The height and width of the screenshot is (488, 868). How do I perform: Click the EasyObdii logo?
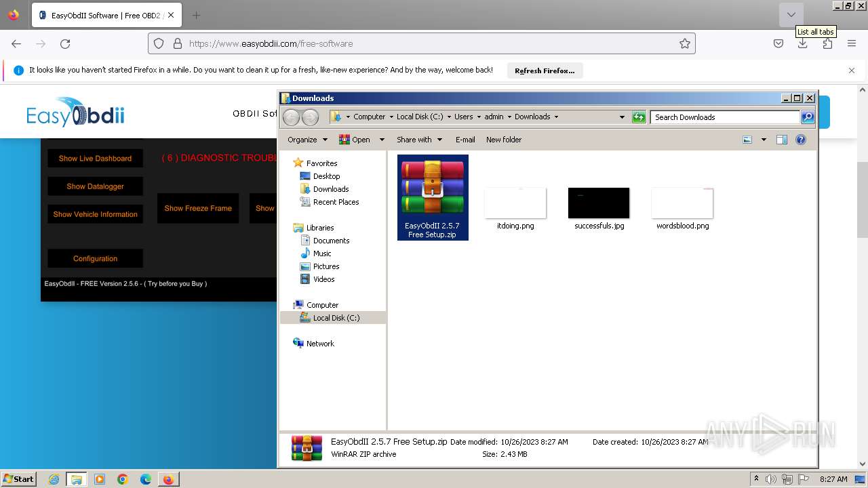(x=75, y=112)
